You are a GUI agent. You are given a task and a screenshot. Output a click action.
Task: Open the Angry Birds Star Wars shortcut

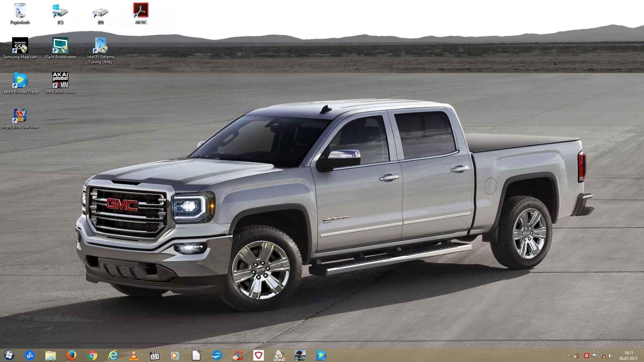tap(20, 116)
